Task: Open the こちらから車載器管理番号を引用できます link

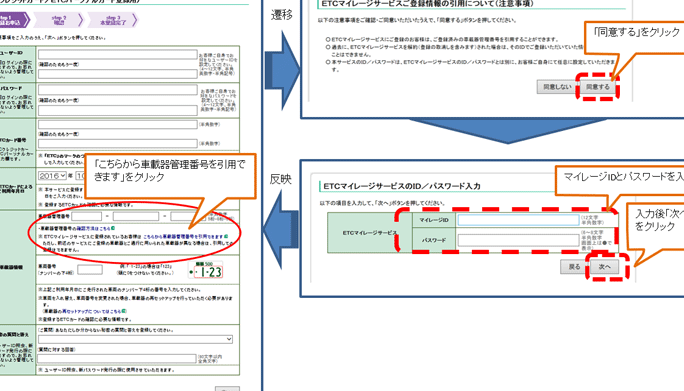Action: [183, 237]
